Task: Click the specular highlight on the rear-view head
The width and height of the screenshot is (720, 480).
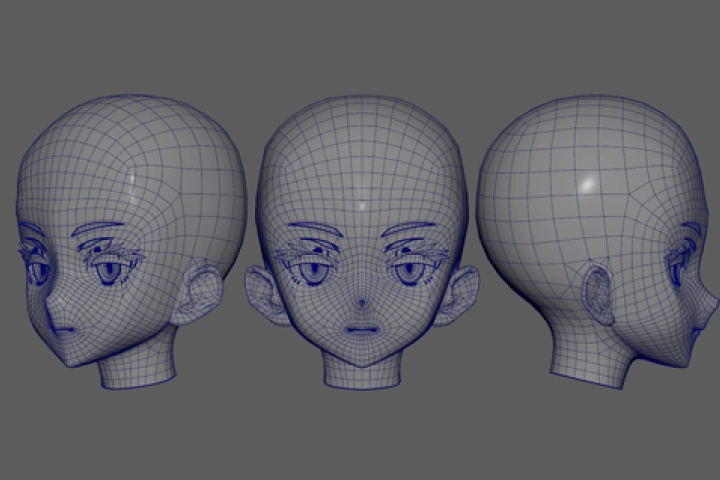Action: [589, 183]
